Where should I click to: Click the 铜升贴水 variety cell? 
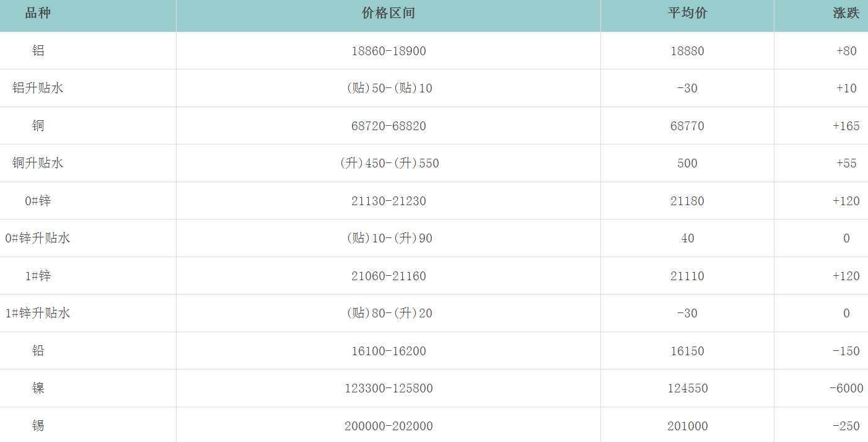click(x=38, y=163)
